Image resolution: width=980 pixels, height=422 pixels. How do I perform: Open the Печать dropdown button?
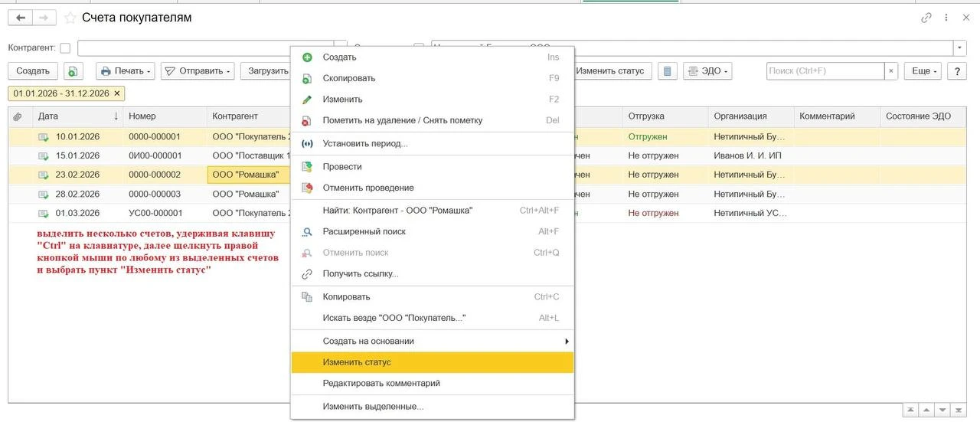point(126,71)
